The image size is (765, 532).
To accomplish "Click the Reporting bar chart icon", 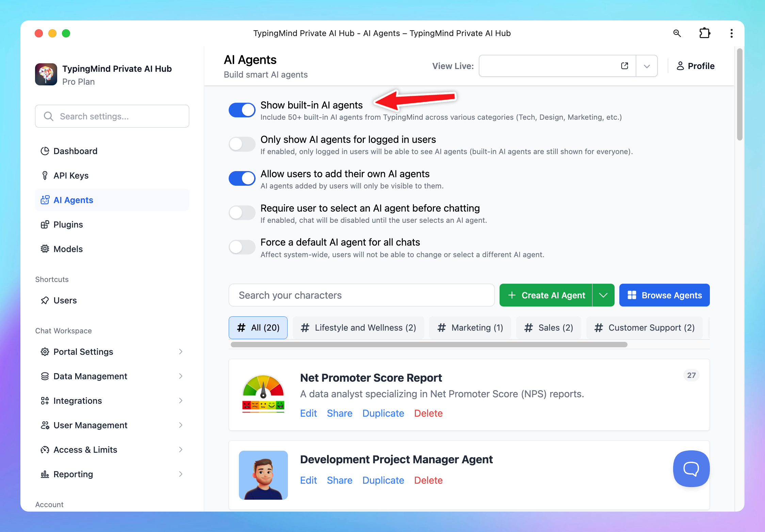I will click(45, 474).
